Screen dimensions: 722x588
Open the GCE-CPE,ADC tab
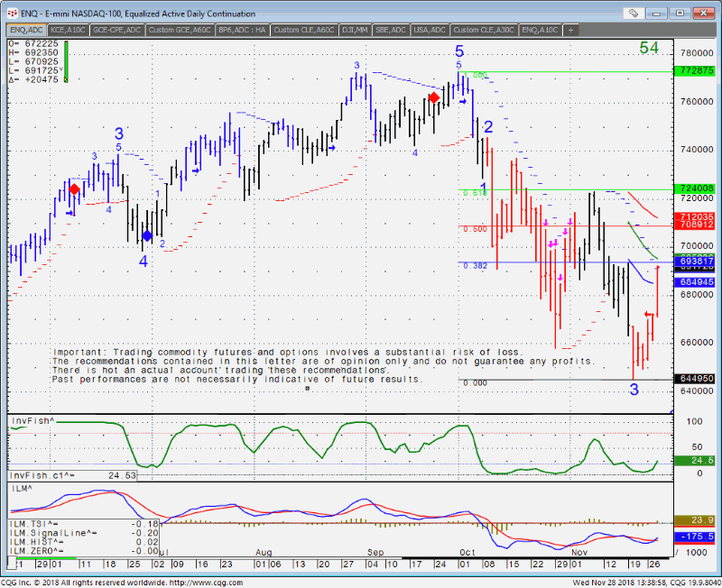[x=116, y=30]
